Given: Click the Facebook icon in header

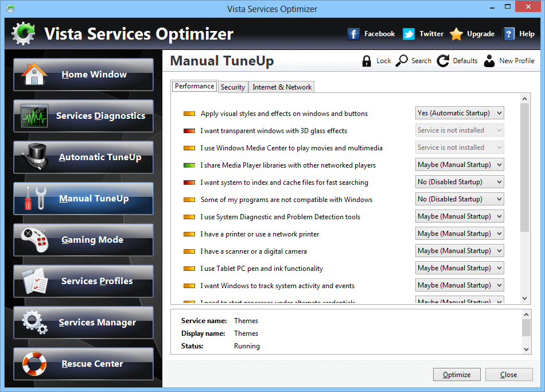Looking at the screenshot, I should pyautogui.click(x=353, y=34).
